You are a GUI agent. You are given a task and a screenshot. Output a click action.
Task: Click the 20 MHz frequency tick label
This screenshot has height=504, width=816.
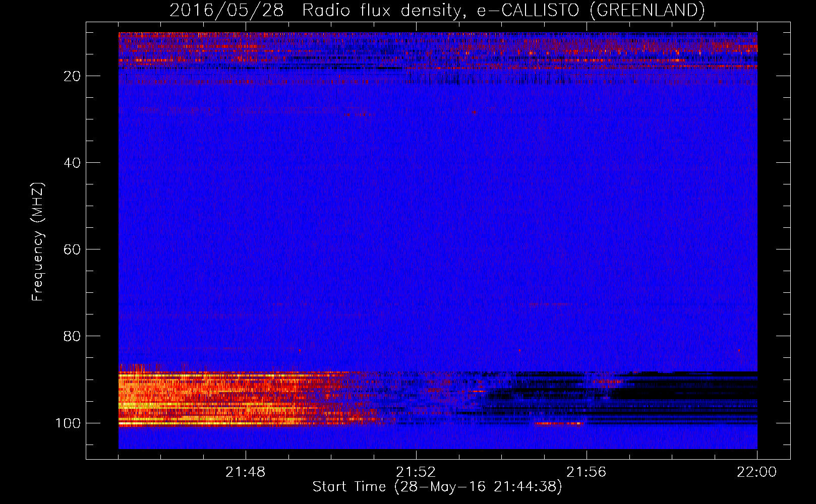coord(72,76)
